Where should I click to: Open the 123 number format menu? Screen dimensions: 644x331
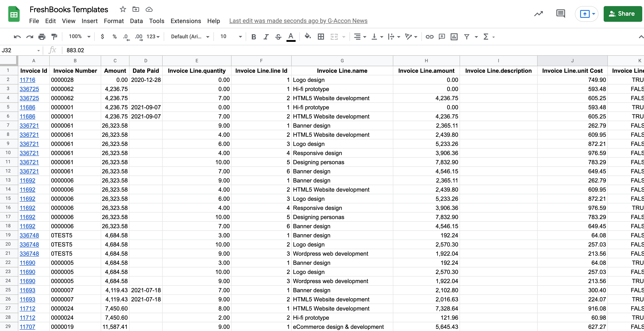click(x=153, y=37)
